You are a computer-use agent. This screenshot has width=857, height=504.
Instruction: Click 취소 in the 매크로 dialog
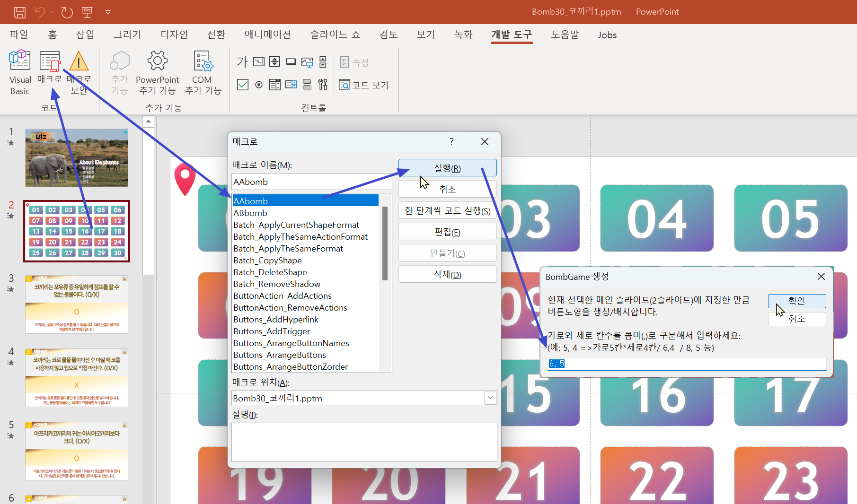pyautogui.click(x=447, y=189)
